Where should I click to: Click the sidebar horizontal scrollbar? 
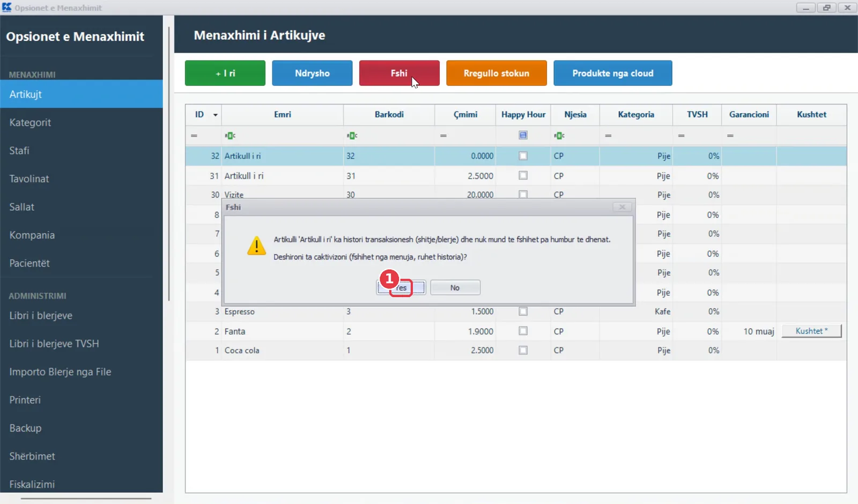pos(86,499)
